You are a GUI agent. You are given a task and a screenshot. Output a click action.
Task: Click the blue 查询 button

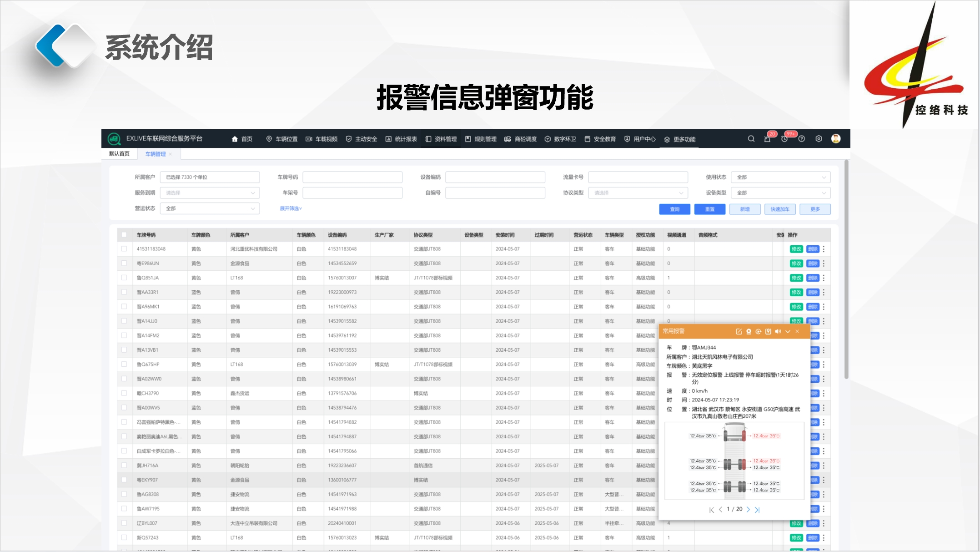tap(674, 209)
